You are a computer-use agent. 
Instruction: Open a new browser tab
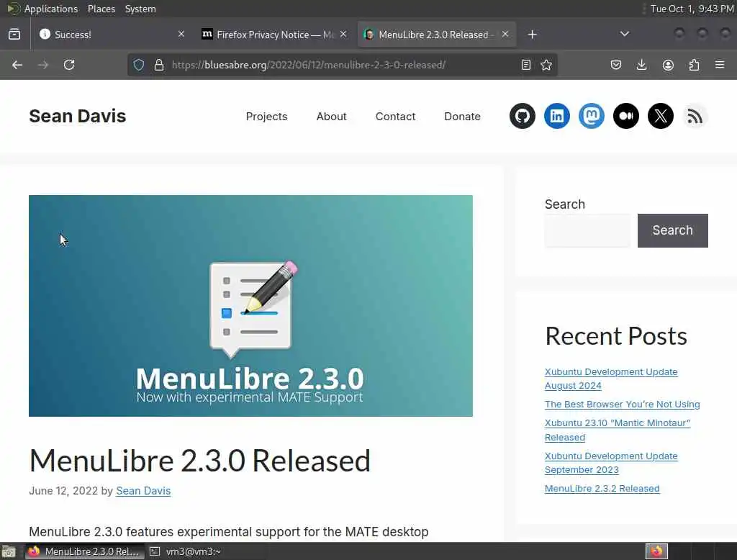[532, 35]
